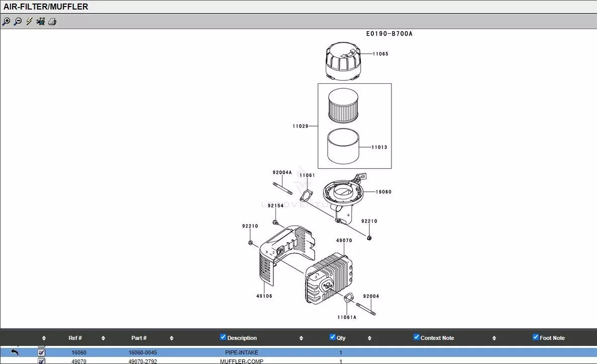
Task: Open the note icon in the 49070 row
Action: click(x=42, y=361)
